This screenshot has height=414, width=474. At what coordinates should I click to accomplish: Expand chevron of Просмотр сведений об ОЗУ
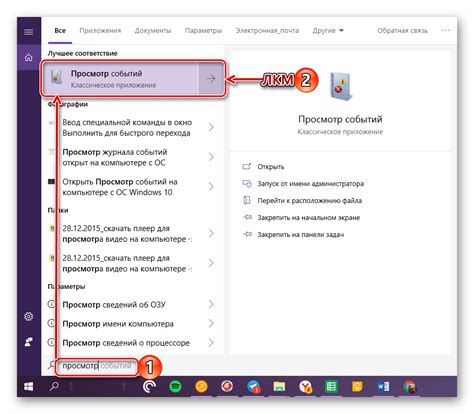tap(211, 304)
